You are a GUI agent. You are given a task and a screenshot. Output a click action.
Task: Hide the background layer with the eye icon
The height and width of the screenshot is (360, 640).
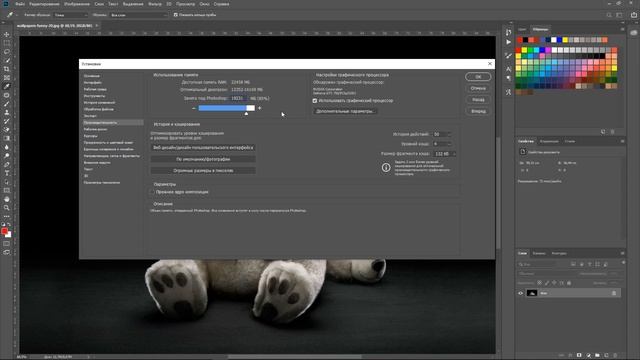[520, 293]
